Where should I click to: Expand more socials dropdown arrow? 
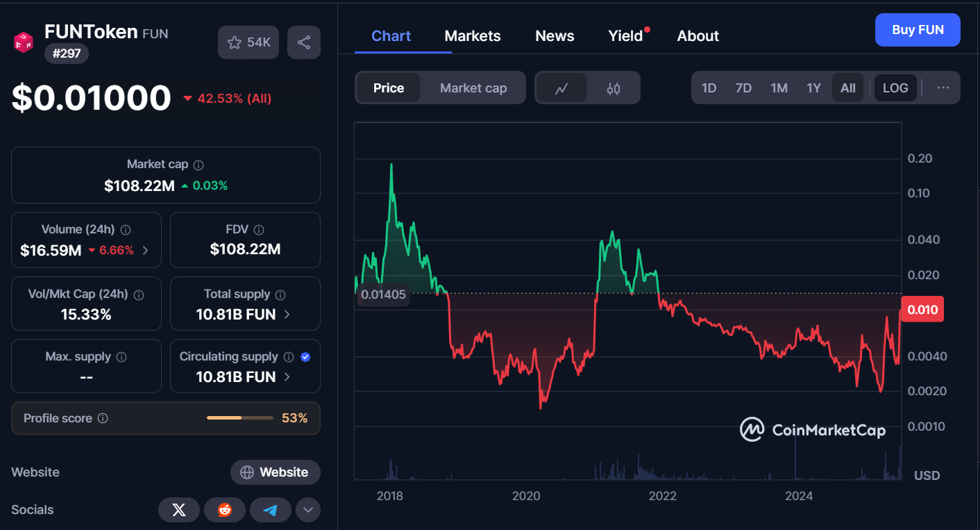click(308, 510)
